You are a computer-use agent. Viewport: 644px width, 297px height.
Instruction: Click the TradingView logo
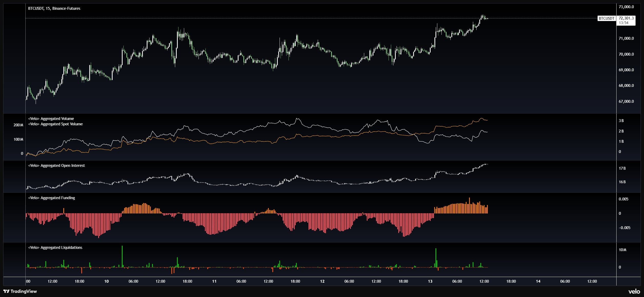pos(20,291)
